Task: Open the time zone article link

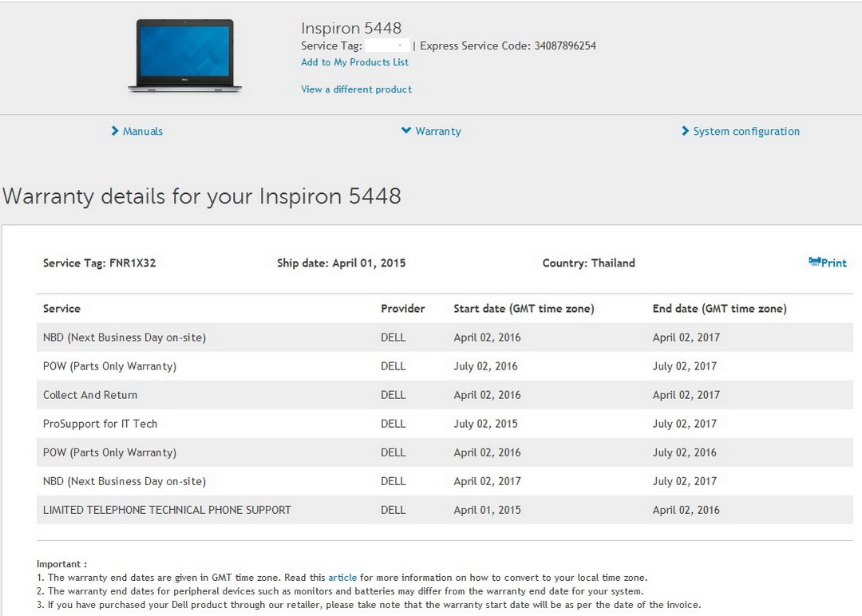Action: (x=342, y=578)
